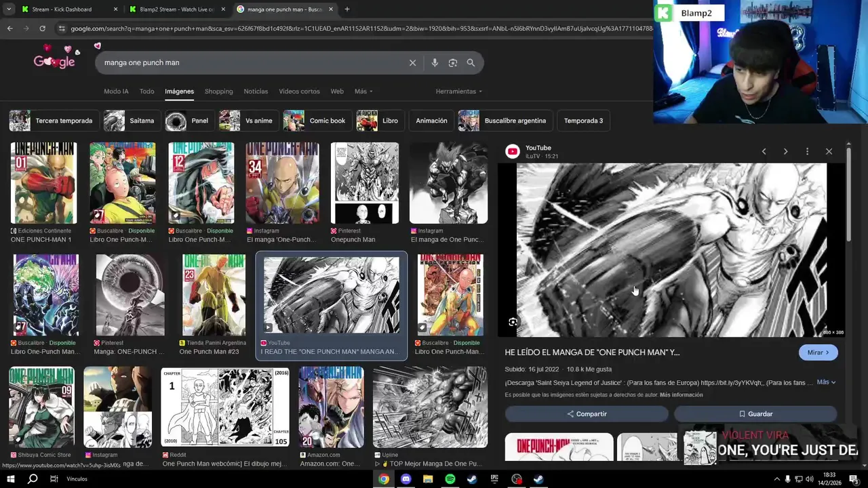Open ONE PUNCH-MAN 1 Ediciones Continente thumbnail
868x488 pixels.
pyautogui.click(x=43, y=183)
